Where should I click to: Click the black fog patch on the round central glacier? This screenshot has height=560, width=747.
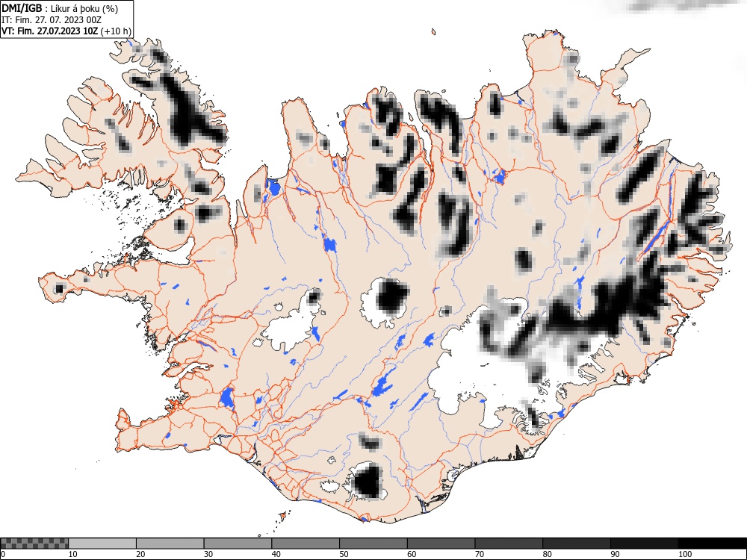click(392, 296)
